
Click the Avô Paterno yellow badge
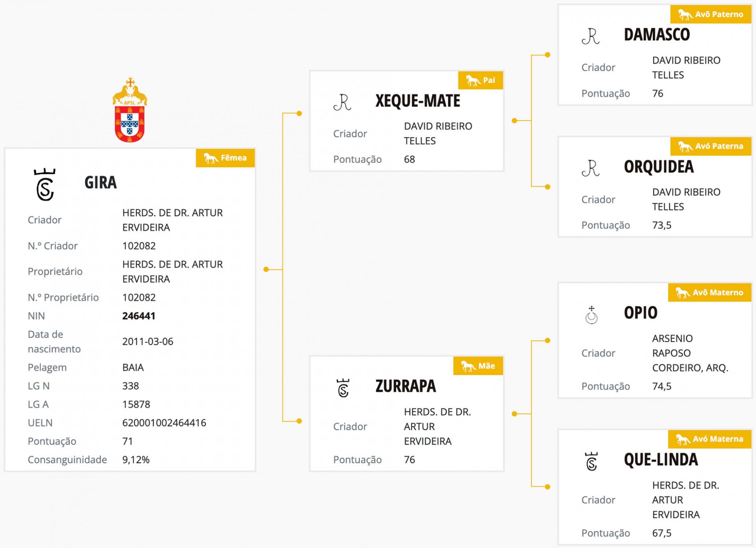pyautogui.click(x=711, y=15)
